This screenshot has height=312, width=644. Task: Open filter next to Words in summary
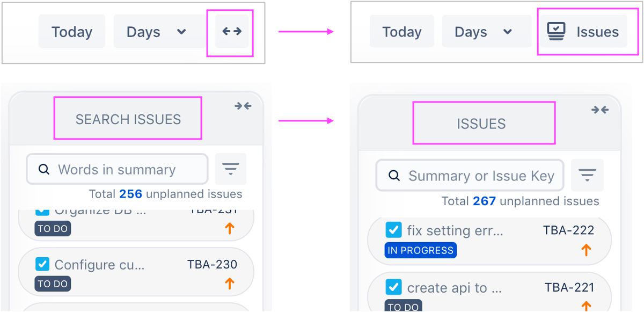231,169
